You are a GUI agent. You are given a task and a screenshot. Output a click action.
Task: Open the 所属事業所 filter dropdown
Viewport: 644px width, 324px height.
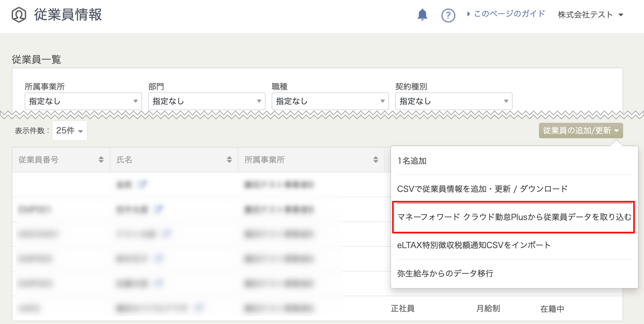(x=83, y=101)
